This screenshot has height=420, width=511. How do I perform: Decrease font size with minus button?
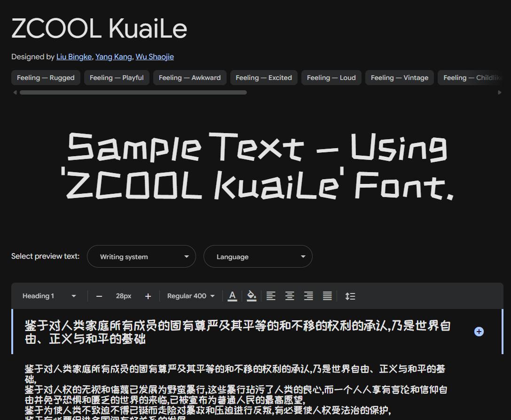click(x=99, y=296)
